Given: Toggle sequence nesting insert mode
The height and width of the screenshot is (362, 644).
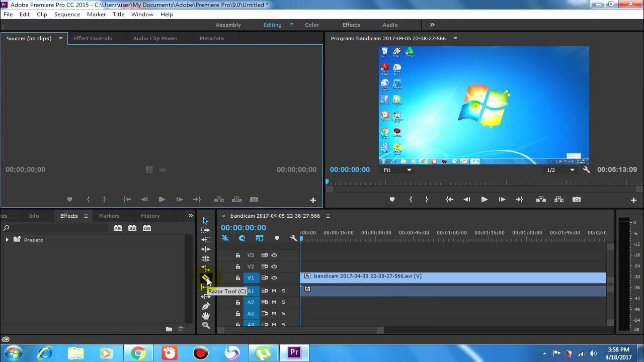Looking at the screenshot, I should click(x=225, y=238).
